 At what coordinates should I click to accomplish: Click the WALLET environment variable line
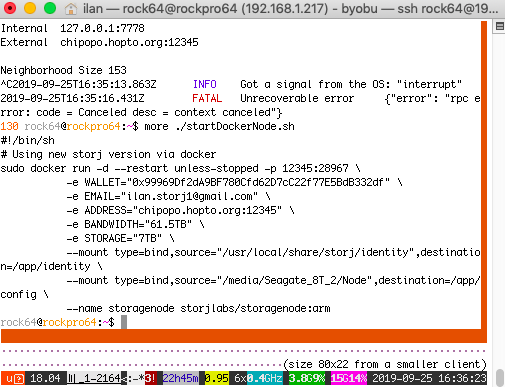click(234, 182)
